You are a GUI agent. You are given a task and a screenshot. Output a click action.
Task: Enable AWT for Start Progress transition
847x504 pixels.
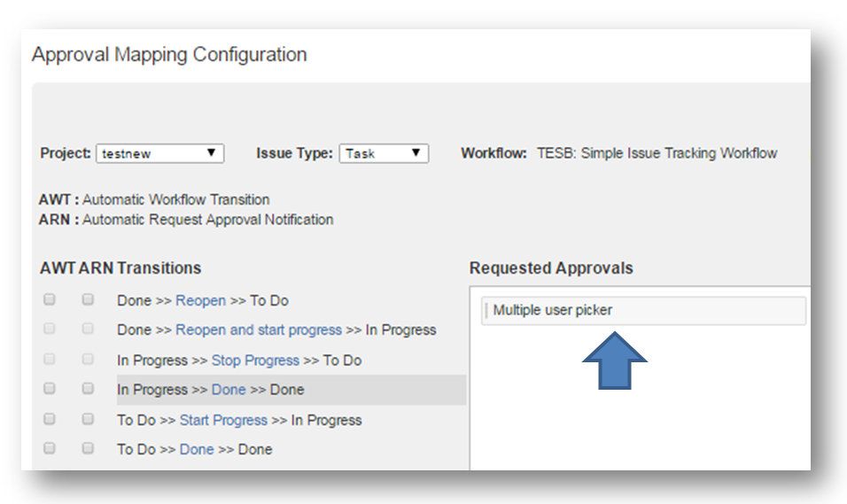[x=50, y=419]
